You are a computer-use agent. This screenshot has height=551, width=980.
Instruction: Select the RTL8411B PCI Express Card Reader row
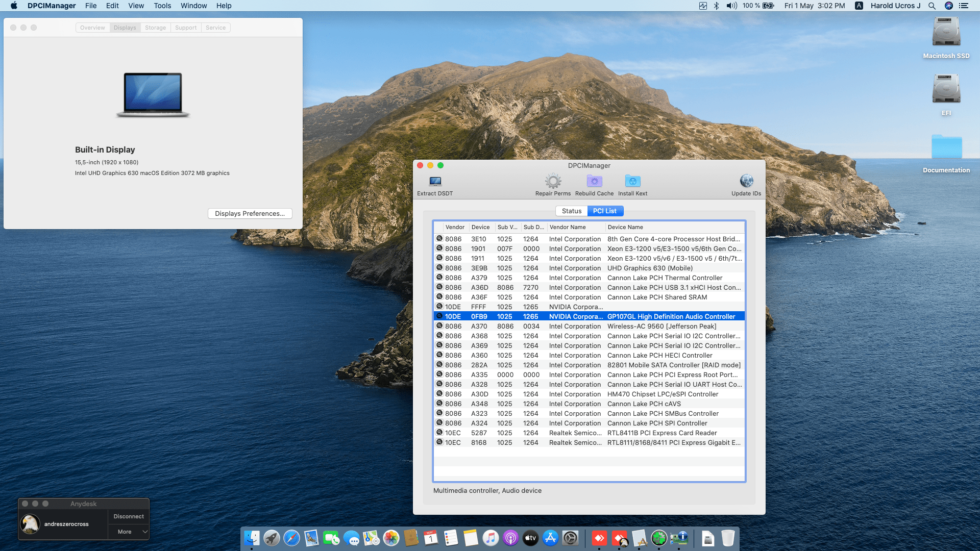(589, 433)
